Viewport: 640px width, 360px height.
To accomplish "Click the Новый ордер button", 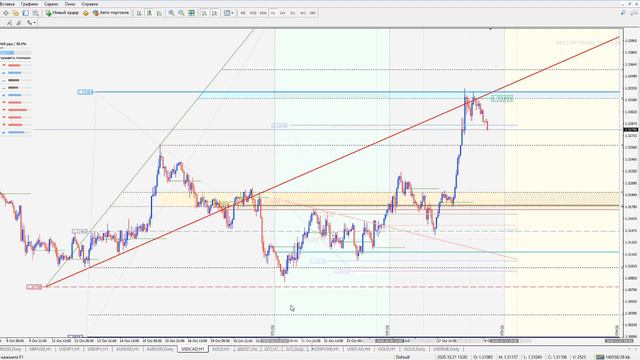I will coord(62,13).
